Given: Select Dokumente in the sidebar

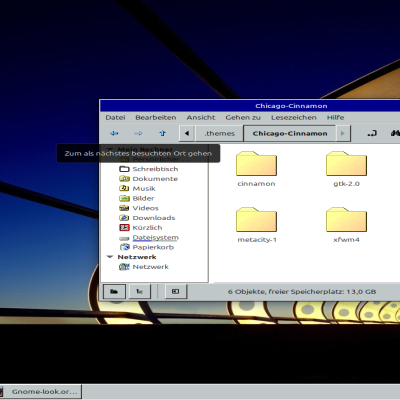Looking at the screenshot, I should point(148,179).
